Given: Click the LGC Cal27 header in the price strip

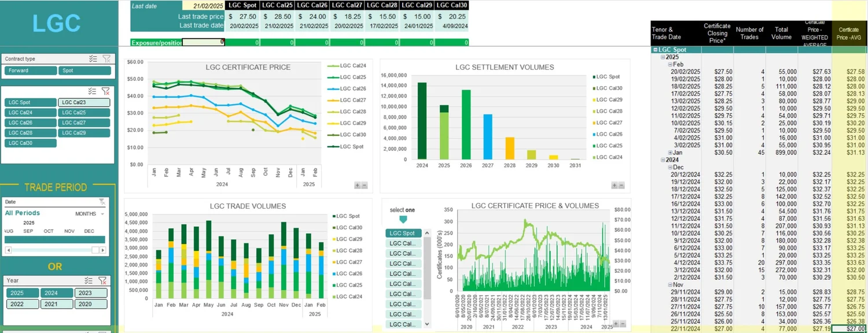Looking at the screenshot, I should (x=347, y=5).
